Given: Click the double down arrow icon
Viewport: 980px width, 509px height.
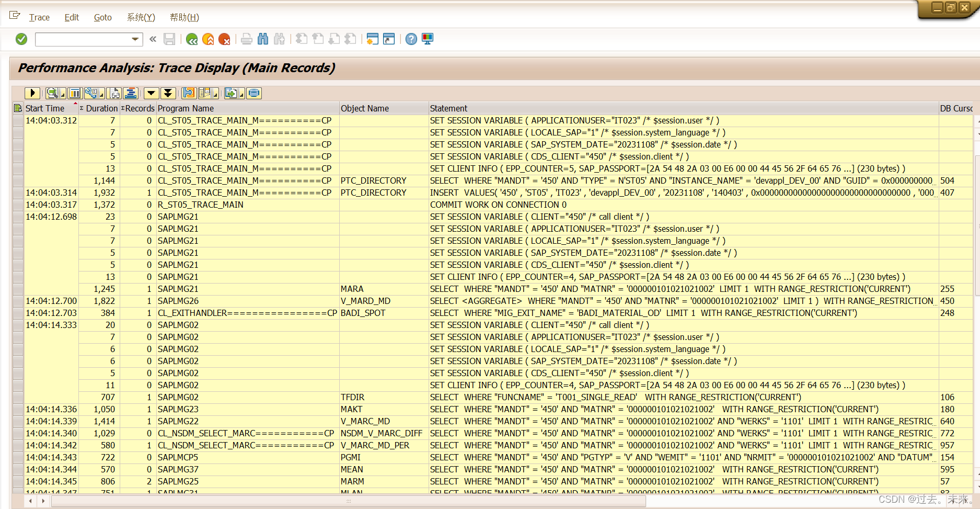Looking at the screenshot, I should click(168, 93).
